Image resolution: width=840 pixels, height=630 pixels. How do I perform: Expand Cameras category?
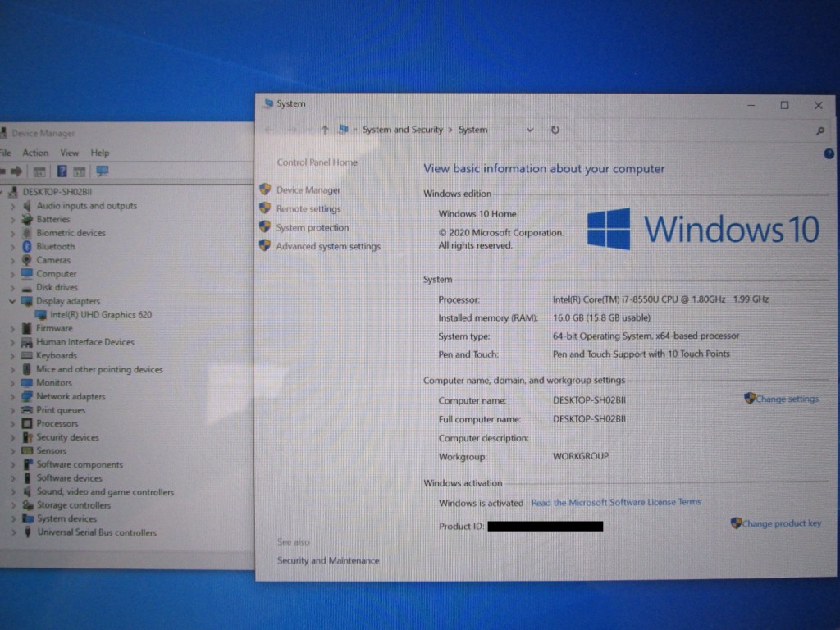[12, 261]
